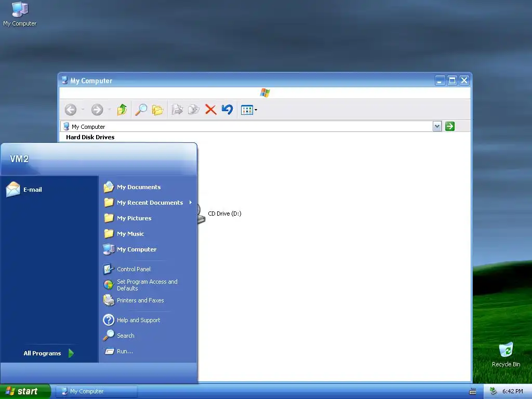532x399 pixels.
Task: Click the Hard Disk Drives heading
Action: click(90, 137)
